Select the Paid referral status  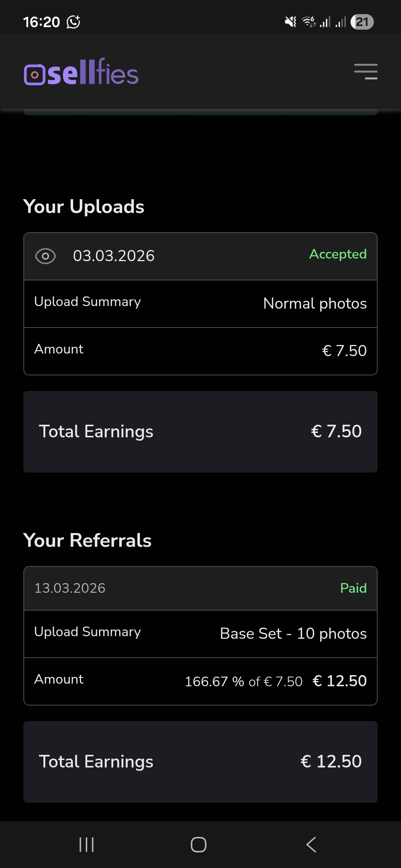tap(353, 588)
